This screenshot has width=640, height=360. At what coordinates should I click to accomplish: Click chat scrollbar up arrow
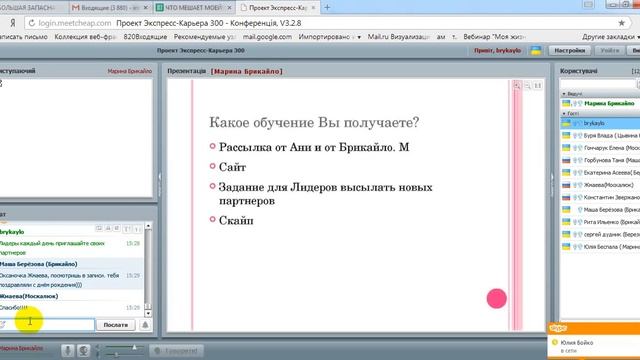tap(148, 226)
